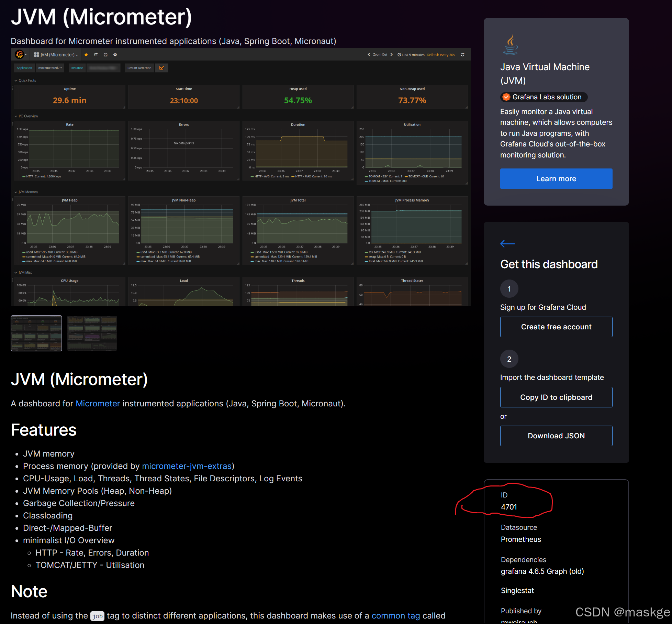672x624 pixels.
Task: Open the micrometer-jvm-extras link
Action: (x=187, y=466)
